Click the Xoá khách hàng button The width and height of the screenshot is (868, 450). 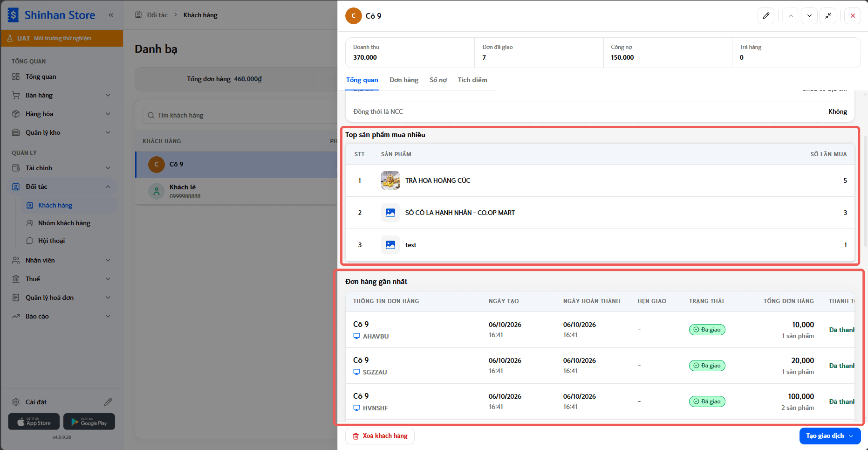point(380,436)
